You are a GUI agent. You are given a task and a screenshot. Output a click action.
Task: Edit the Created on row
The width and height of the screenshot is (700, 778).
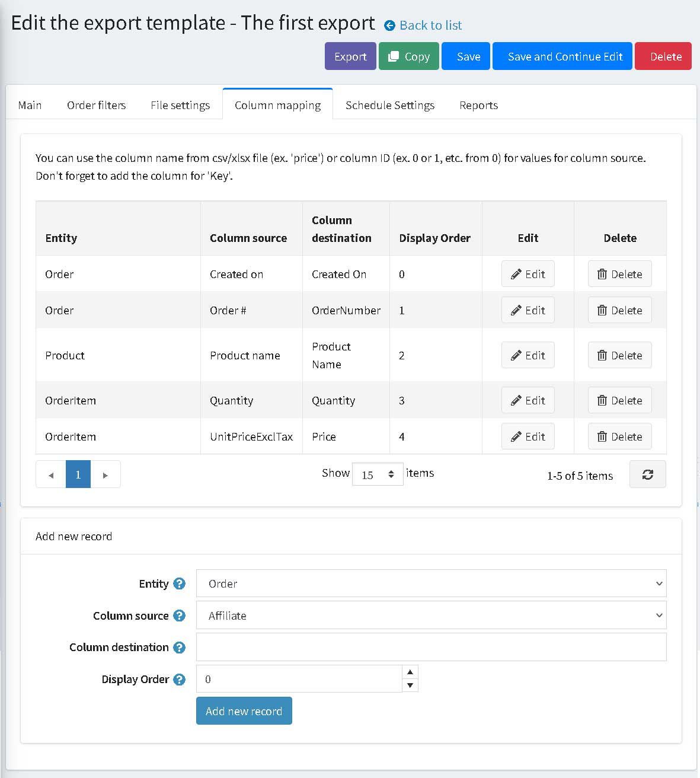pos(528,274)
